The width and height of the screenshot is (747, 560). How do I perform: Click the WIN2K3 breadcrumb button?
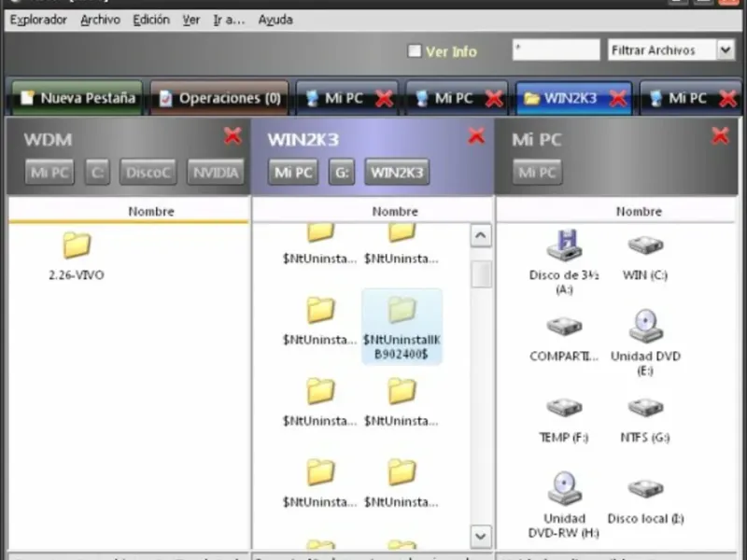click(397, 172)
